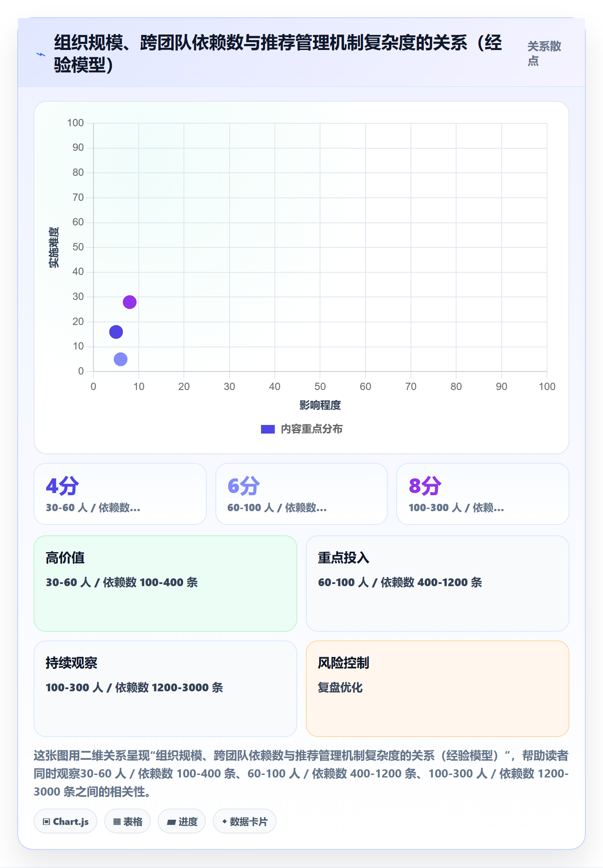Click the 实施难度 y-axis title
The image size is (603, 868).
[54, 247]
